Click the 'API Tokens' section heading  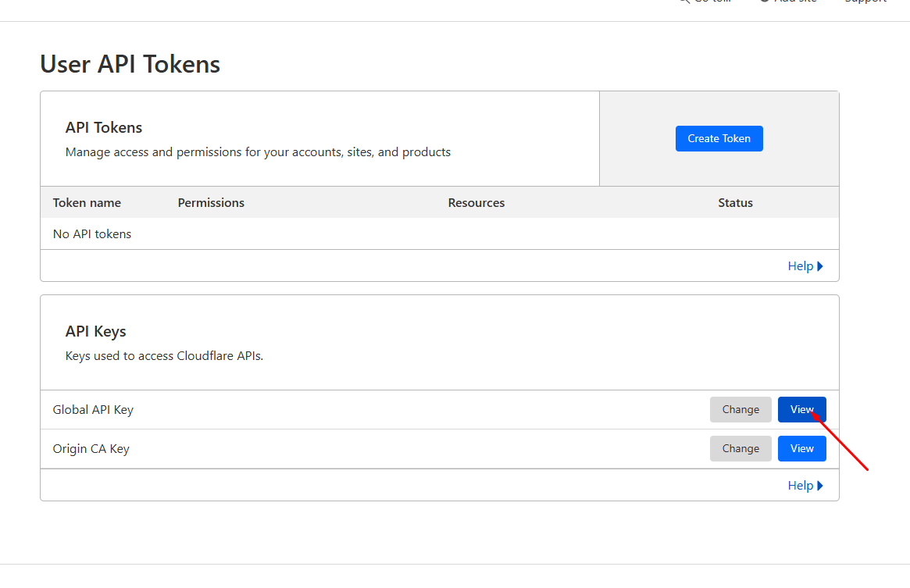click(x=104, y=128)
